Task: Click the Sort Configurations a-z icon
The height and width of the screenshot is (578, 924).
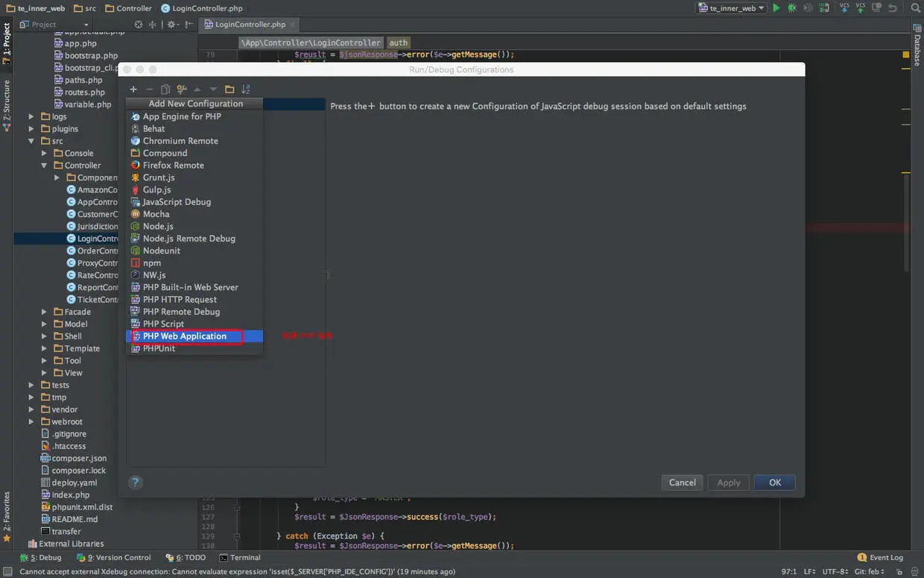Action: tap(246, 89)
